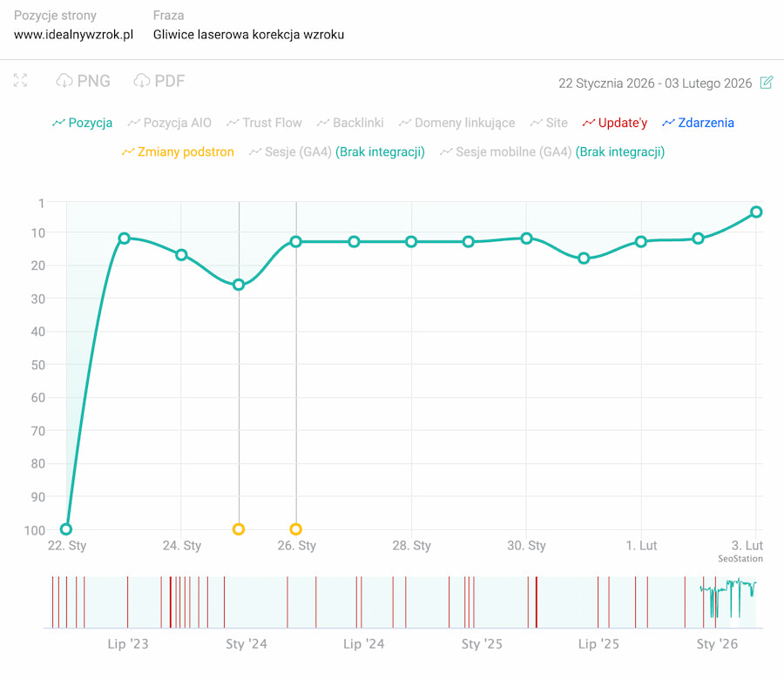Toggle the Pozycja series in legend
Screen dimensions: 784x679
(83, 123)
